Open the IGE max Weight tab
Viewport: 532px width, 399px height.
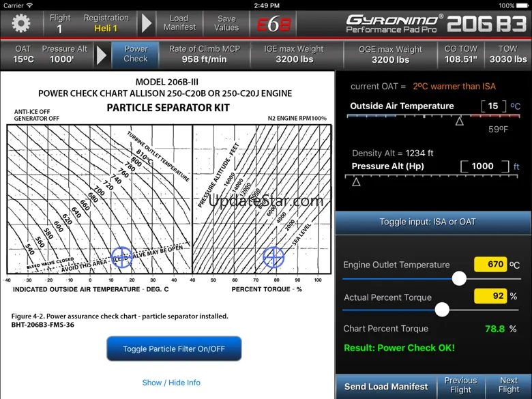coord(294,55)
